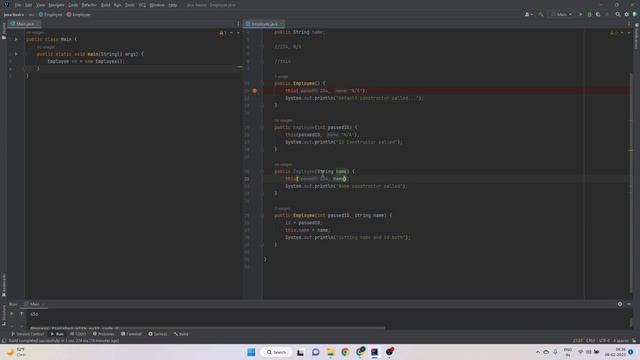Run with coverage from the top toolbar
Viewport: 640px width, 360px height.
tap(598, 14)
